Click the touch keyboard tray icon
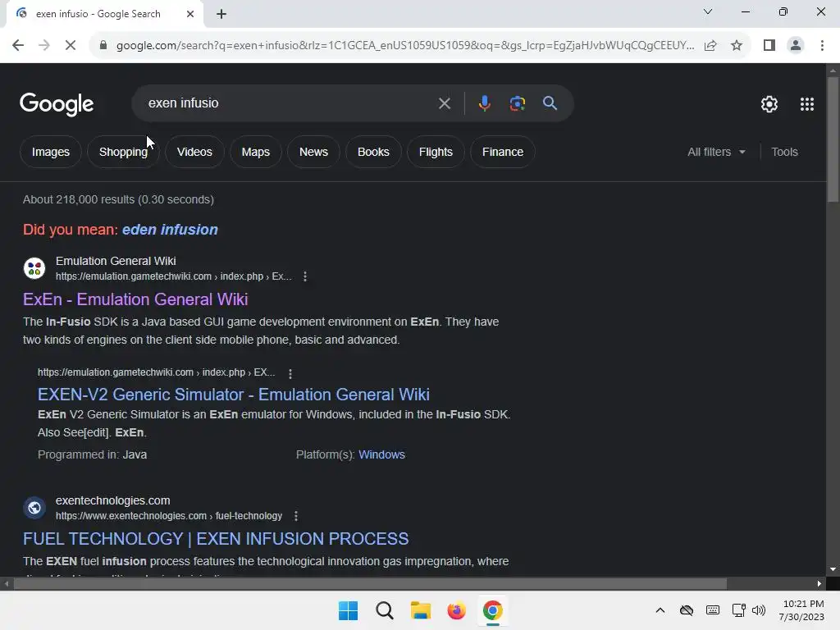Screen dimensions: 840x630 pos(713,610)
